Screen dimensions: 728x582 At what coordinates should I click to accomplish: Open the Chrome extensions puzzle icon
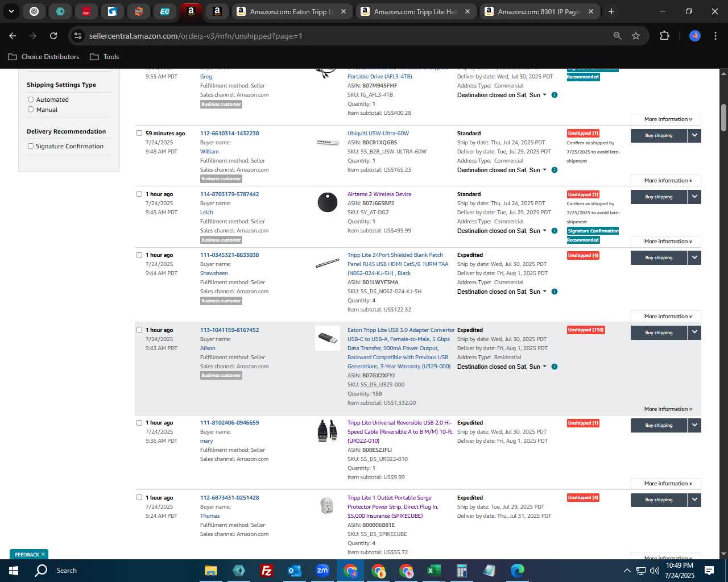[x=664, y=36]
